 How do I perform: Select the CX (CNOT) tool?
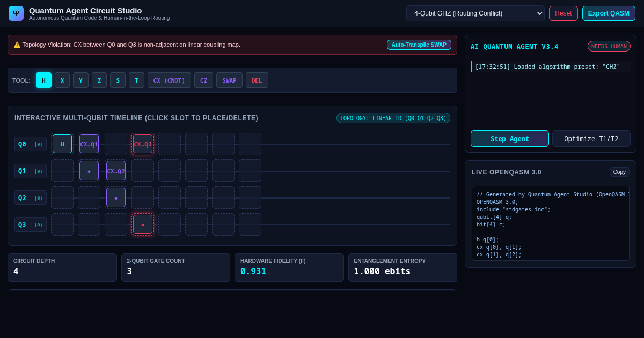pyautogui.click(x=169, y=80)
